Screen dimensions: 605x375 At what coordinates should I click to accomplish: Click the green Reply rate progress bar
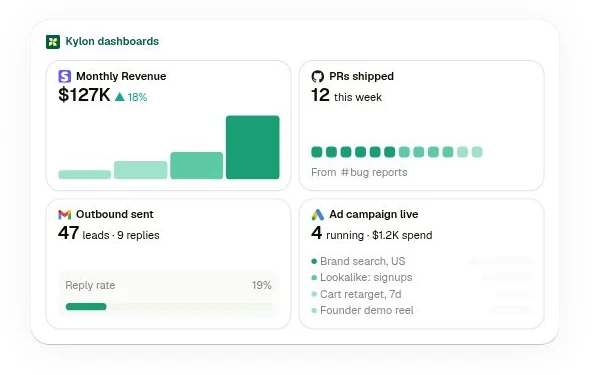(86, 307)
